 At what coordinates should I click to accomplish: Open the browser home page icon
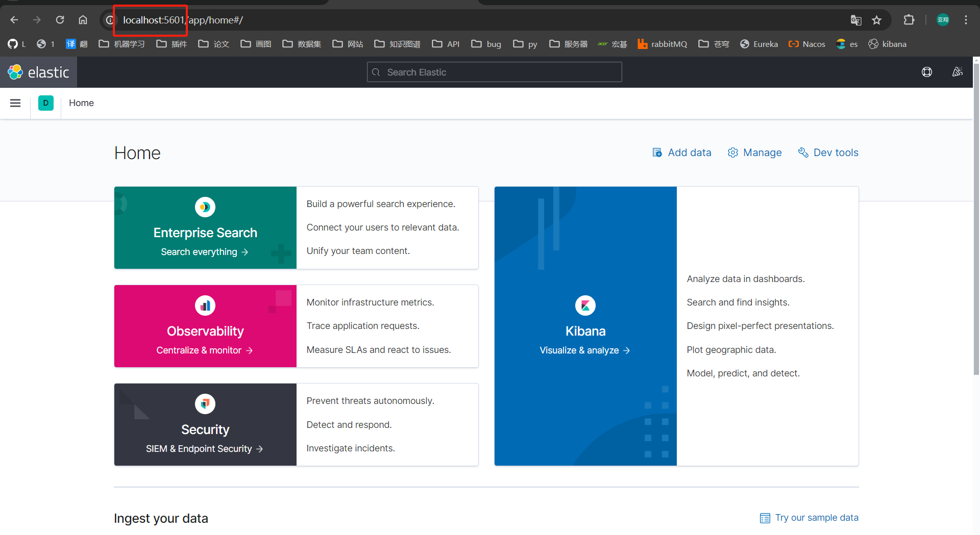[83, 20]
